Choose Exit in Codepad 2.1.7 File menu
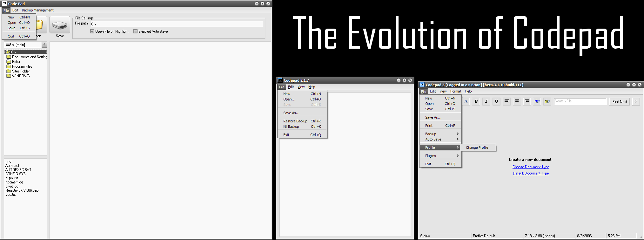The height and width of the screenshot is (240, 644). point(302,135)
